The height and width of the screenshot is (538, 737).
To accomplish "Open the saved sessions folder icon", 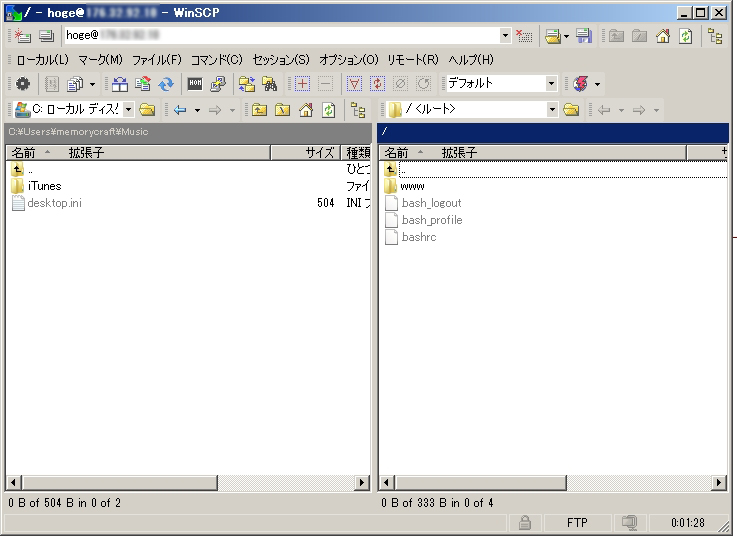I will pos(553,36).
